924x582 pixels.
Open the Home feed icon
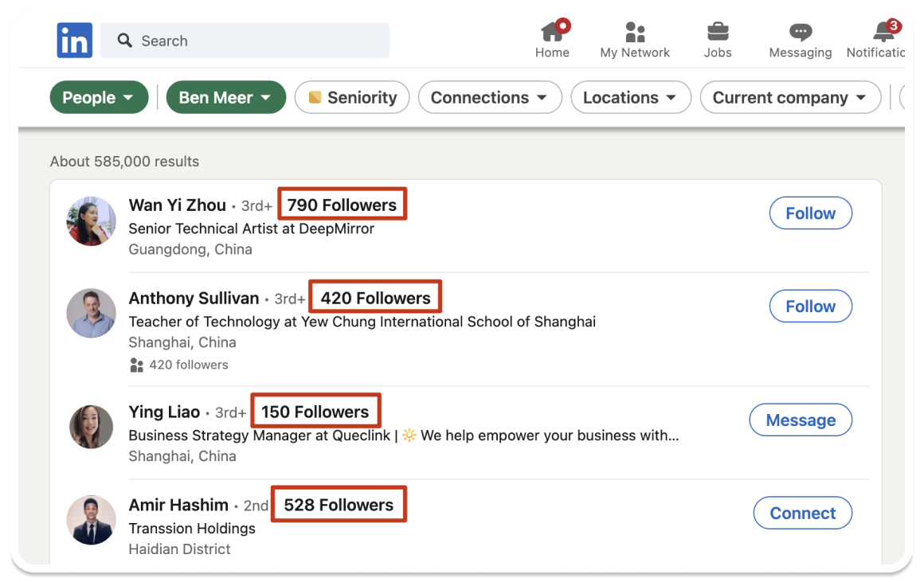point(552,32)
